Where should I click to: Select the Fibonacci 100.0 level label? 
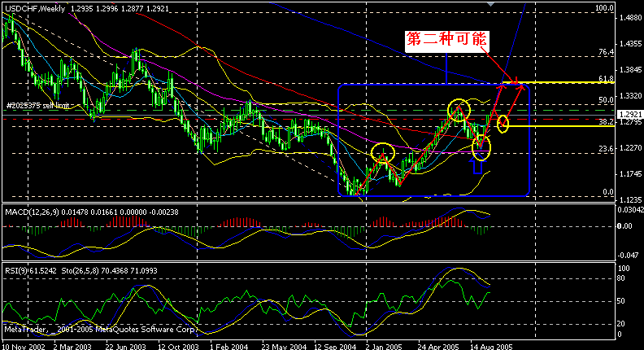605,8
